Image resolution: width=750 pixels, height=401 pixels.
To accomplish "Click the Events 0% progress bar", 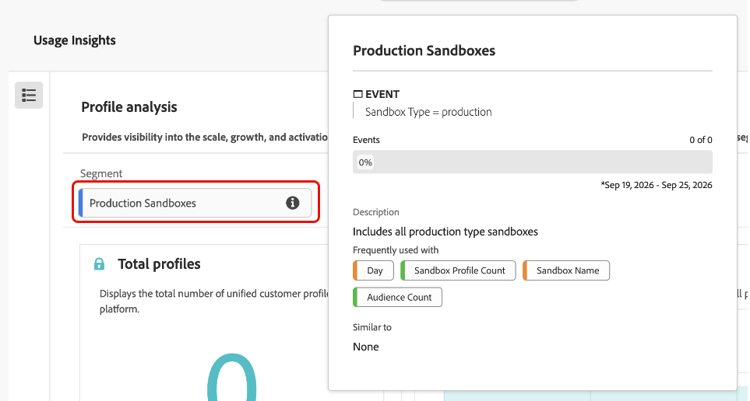I will [532, 162].
